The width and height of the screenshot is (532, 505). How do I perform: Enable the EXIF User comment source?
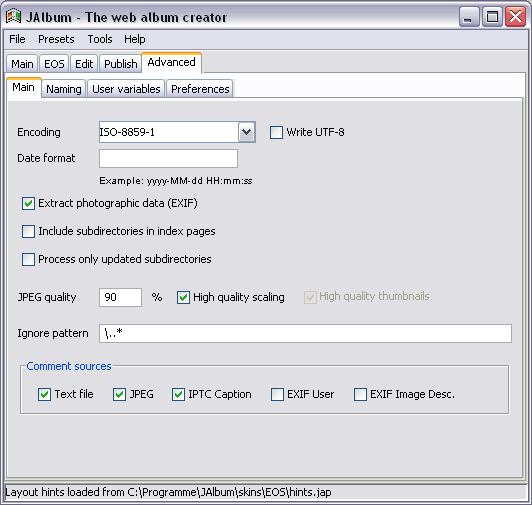[x=277, y=394]
